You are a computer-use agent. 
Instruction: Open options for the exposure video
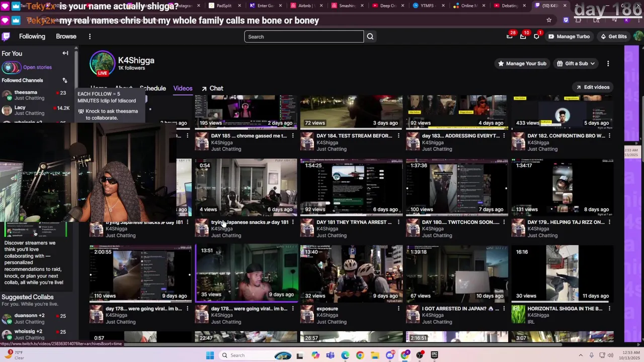398,309
